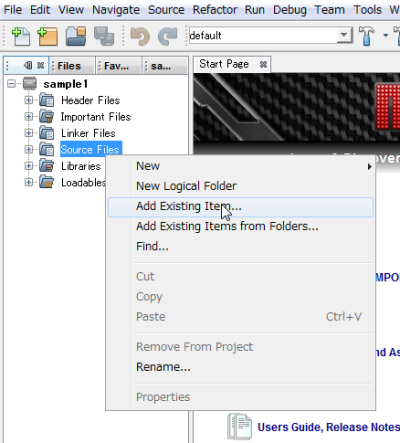Expand the Linker Files folder

[x=29, y=133]
